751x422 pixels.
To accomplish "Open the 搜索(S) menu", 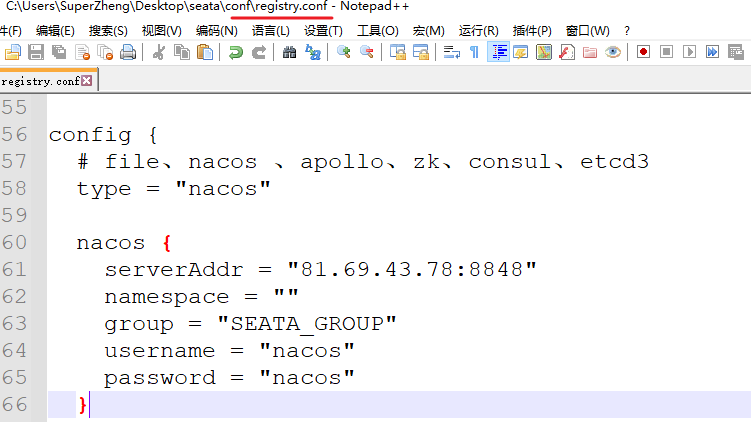I will pos(108,30).
